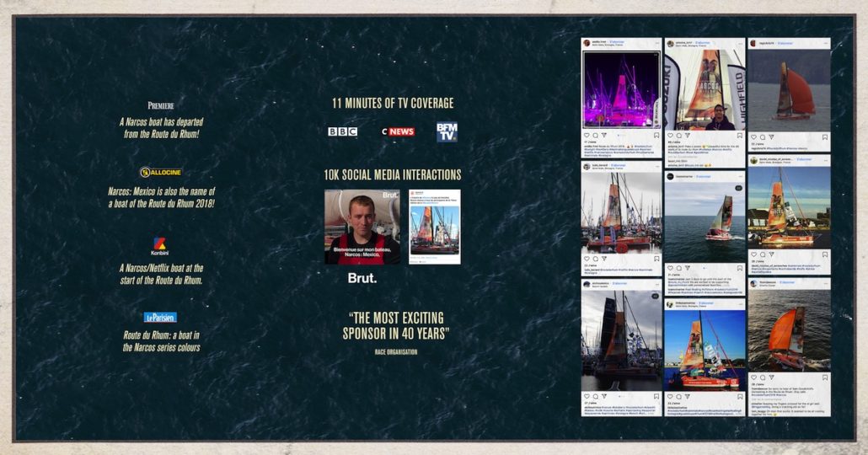Viewport: 868px width, 455px height.
Task: Click '10K SOCIAL MEDIA INTERACTIONS' heading
Action: [x=393, y=175]
